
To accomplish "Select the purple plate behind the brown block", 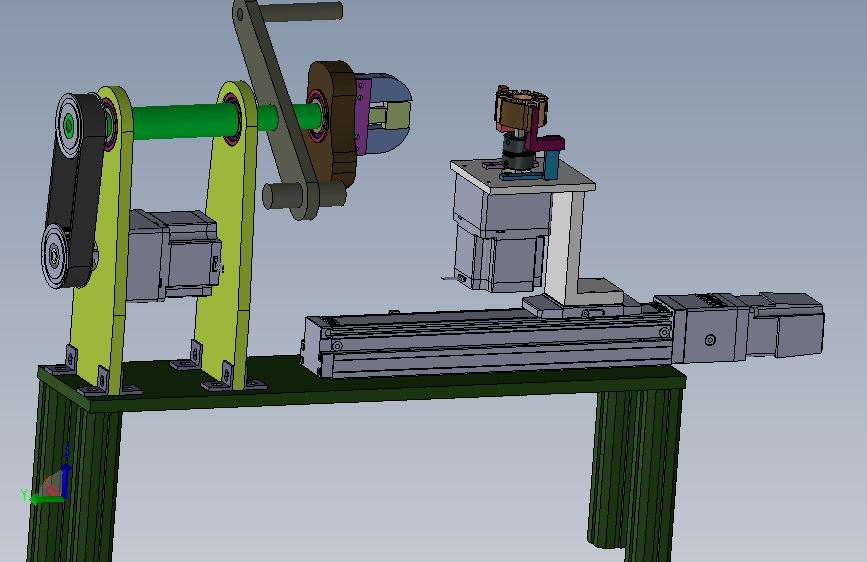I will [363, 116].
